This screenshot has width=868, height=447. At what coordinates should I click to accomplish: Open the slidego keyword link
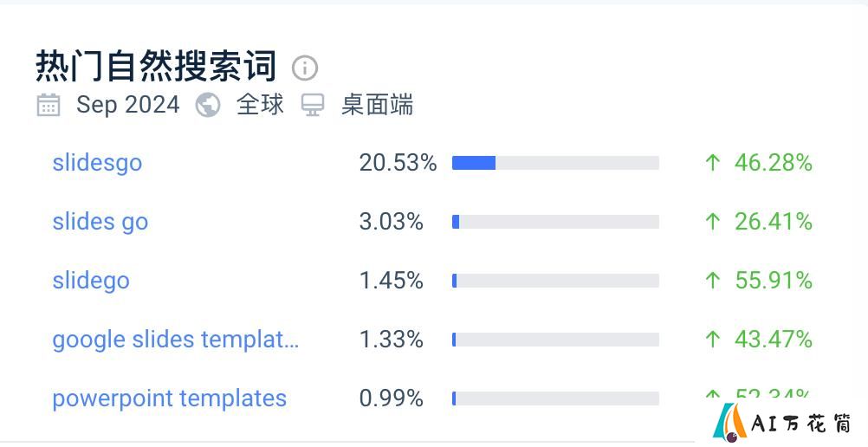pos(91,281)
